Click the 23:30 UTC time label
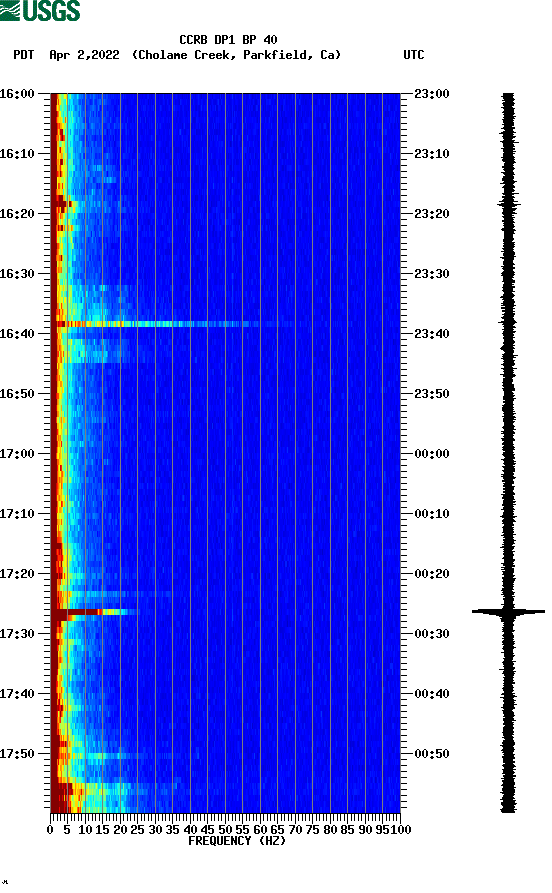 coord(432,273)
